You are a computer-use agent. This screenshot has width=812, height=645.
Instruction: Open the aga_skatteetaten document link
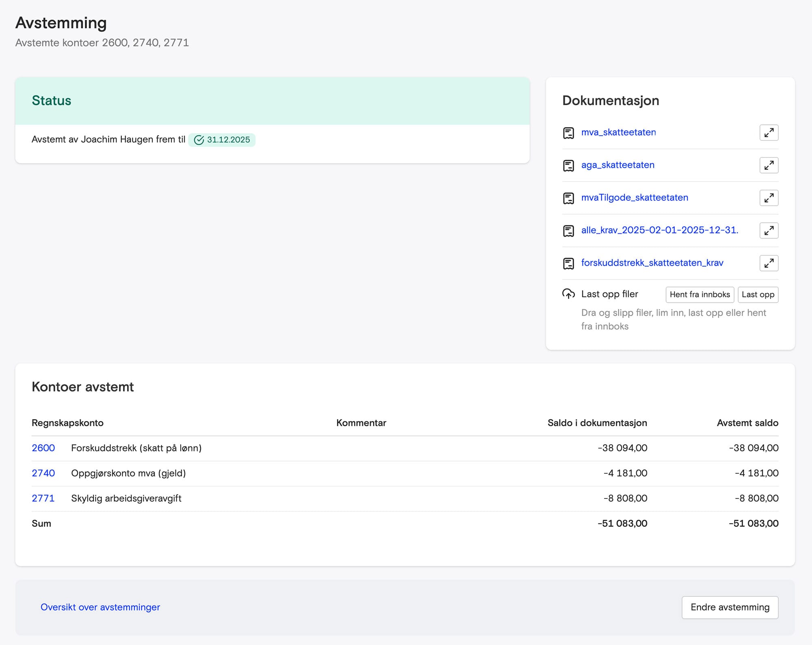point(618,165)
